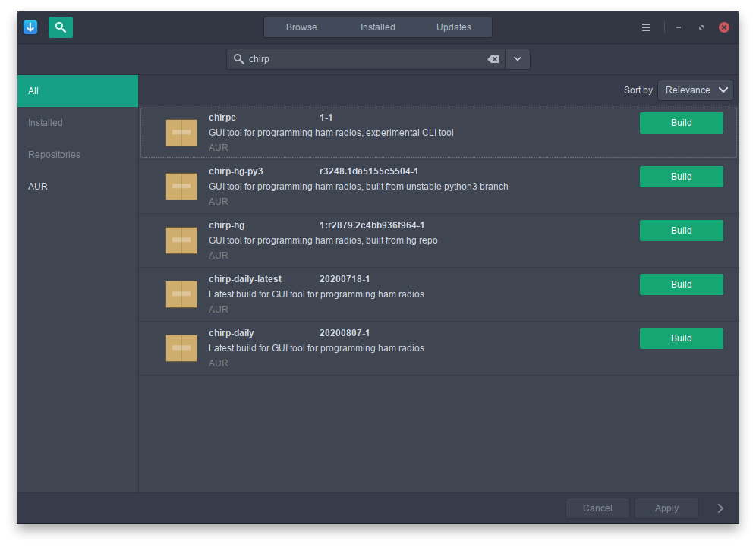Select the Repositories filter in sidebar

(77, 155)
